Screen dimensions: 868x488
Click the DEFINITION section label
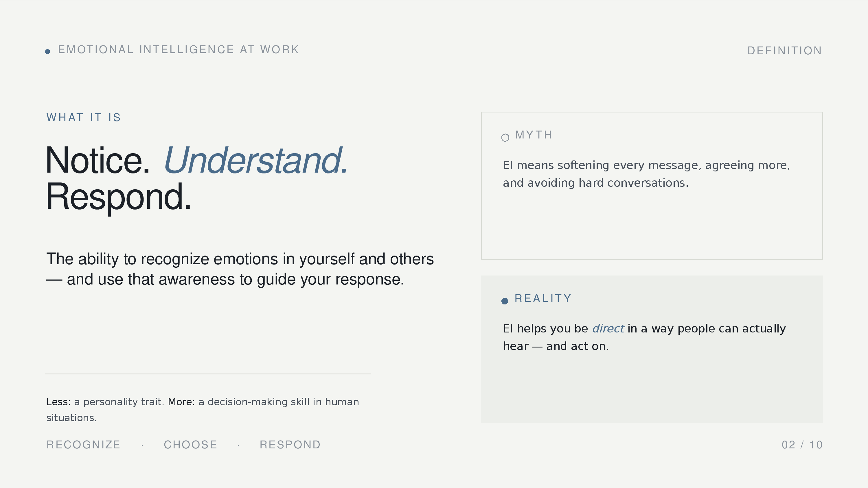(x=784, y=51)
